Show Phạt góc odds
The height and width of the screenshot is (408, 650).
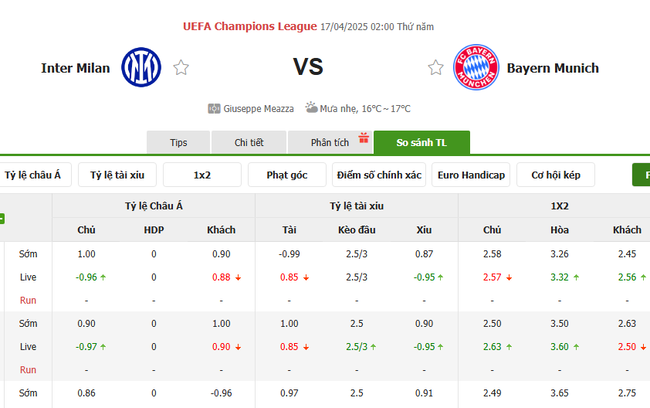(287, 175)
